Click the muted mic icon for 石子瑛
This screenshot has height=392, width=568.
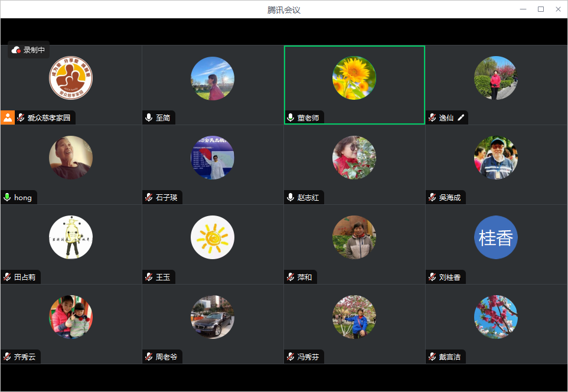coord(149,197)
